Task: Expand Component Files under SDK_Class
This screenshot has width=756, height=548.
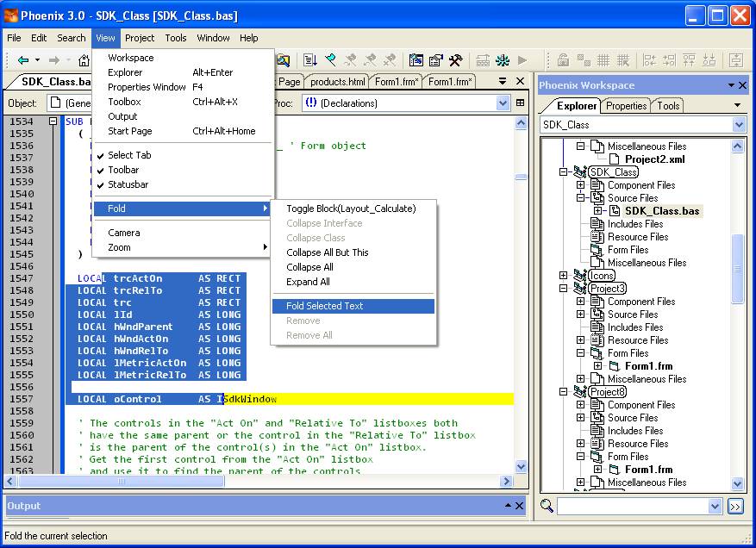Action: pos(580,185)
